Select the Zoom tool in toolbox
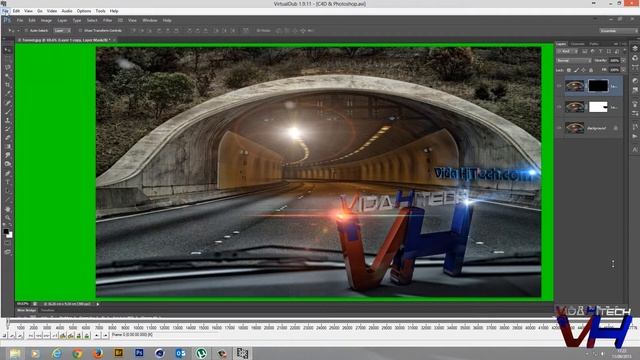The height and width of the screenshot is (360, 640). pos(7,218)
